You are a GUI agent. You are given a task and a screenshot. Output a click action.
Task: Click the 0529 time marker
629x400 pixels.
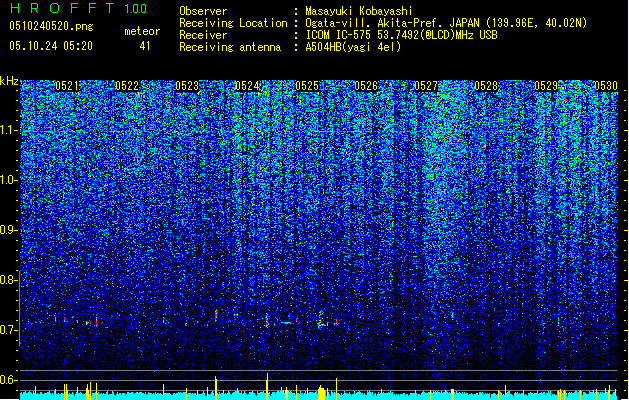[x=546, y=86]
